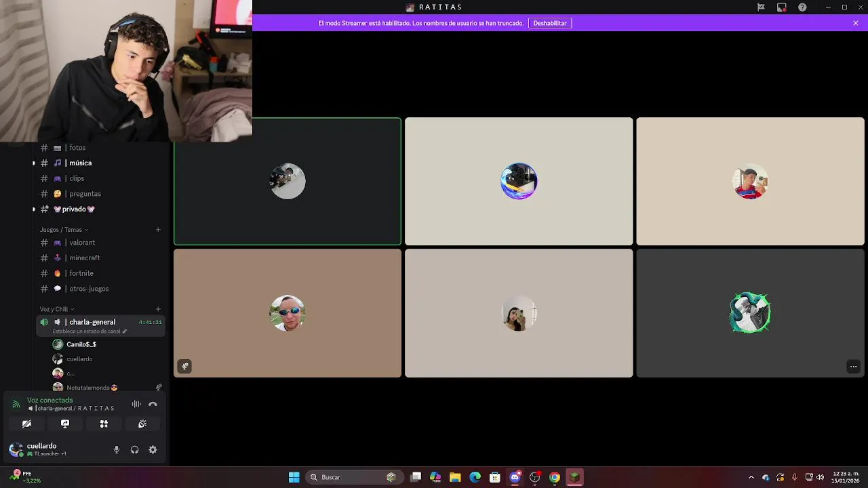868x488 pixels.
Task: Open noise suppression settings icon
Action: [136, 404]
